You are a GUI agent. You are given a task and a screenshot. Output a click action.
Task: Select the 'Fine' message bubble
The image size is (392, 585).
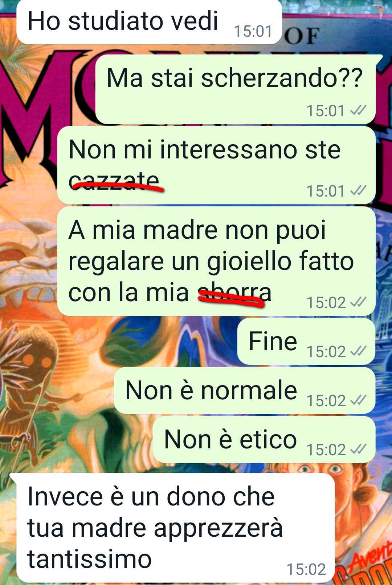306,342
